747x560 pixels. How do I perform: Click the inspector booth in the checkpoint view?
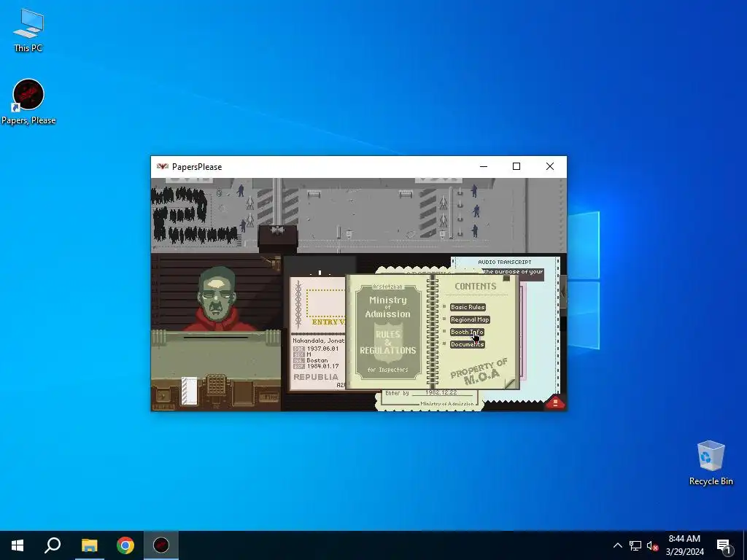pyautogui.click(x=278, y=238)
